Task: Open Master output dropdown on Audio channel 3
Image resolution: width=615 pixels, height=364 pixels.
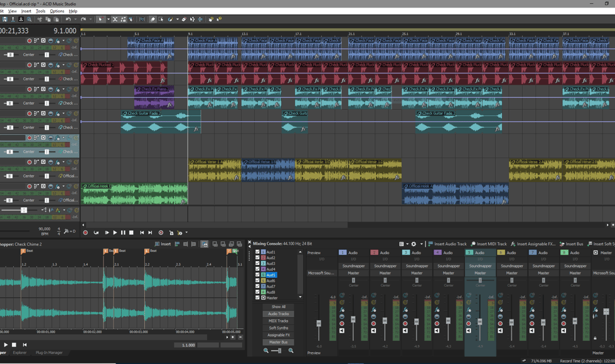Action: [x=417, y=273]
